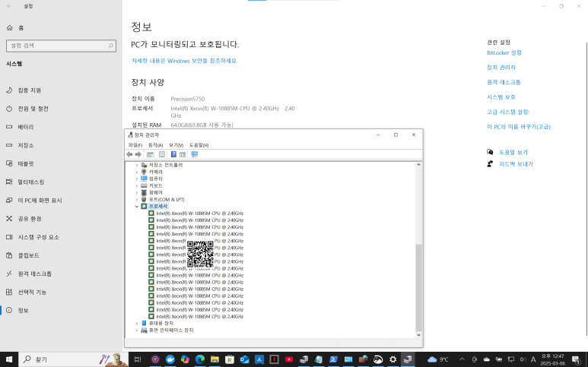588x367 pixels.
Task: Expand the 키보드 node chevron
Action: coord(137,185)
